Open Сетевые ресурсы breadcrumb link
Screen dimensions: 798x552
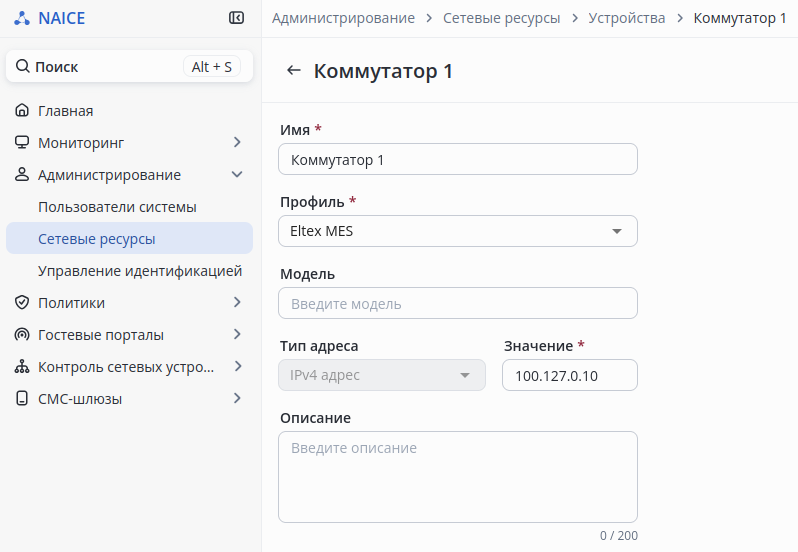click(x=502, y=18)
